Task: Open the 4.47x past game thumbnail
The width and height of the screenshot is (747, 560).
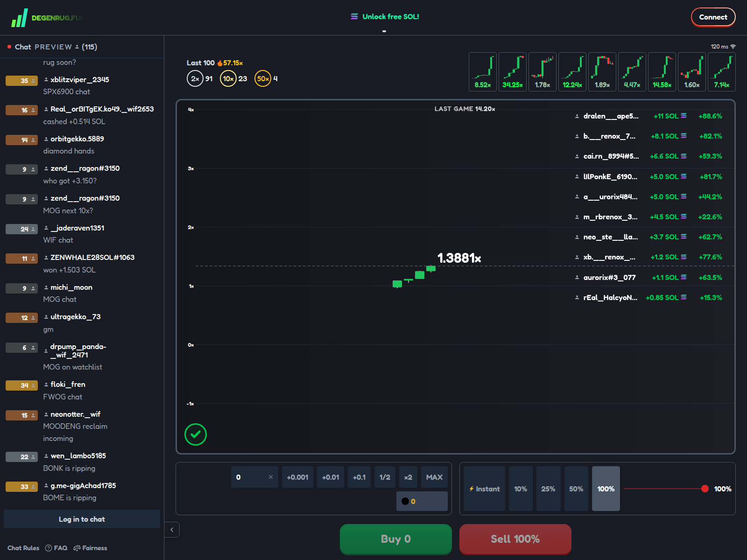Action: [632, 72]
